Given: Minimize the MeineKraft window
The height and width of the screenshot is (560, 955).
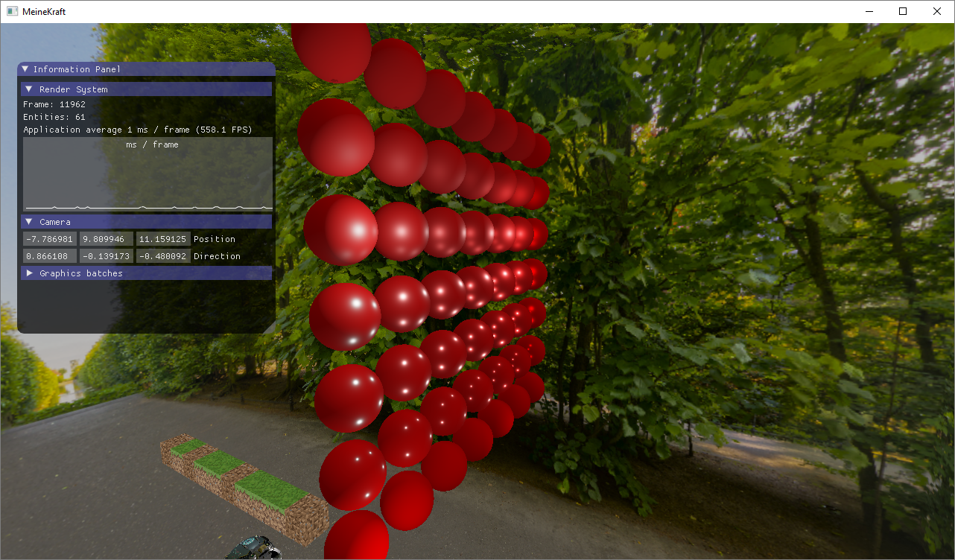Looking at the screenshot, I should coord(869,11).
